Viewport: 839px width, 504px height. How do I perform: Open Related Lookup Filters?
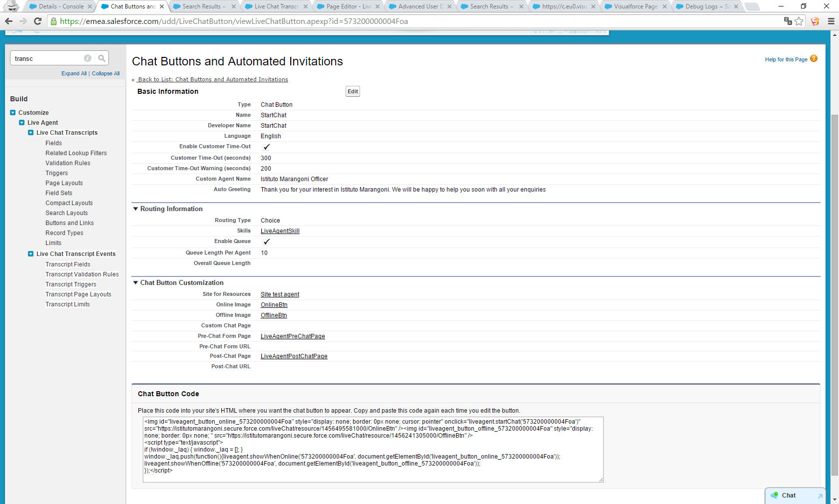pos(76,153)
